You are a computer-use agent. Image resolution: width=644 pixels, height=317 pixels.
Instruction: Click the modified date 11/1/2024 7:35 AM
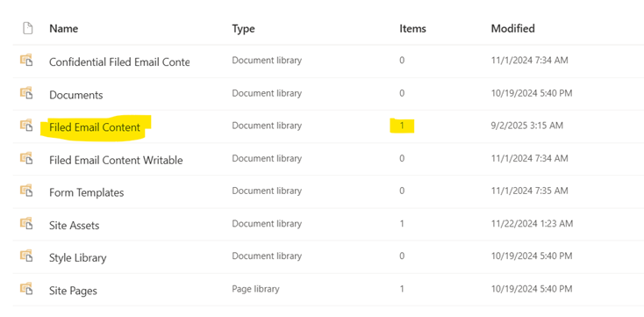click(x=529, y=191)
